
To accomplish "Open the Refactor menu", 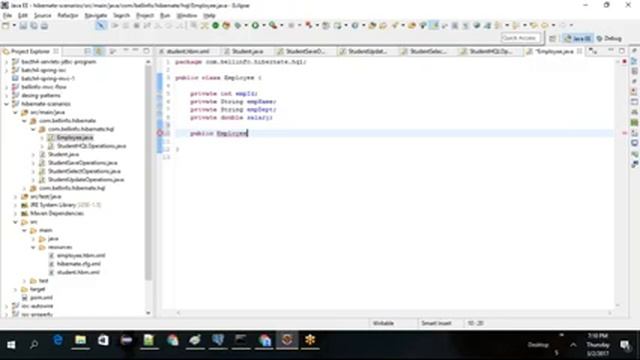I will pos(68,16).
